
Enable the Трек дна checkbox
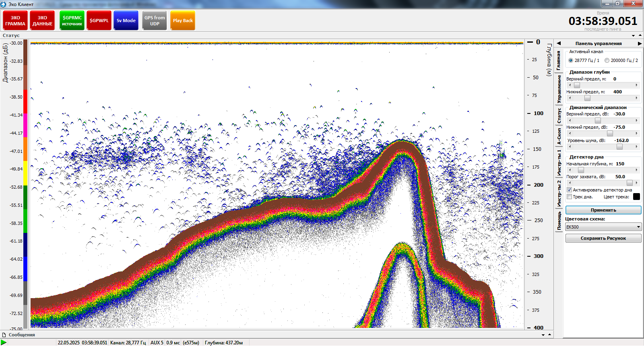click(x=569, y=197)
